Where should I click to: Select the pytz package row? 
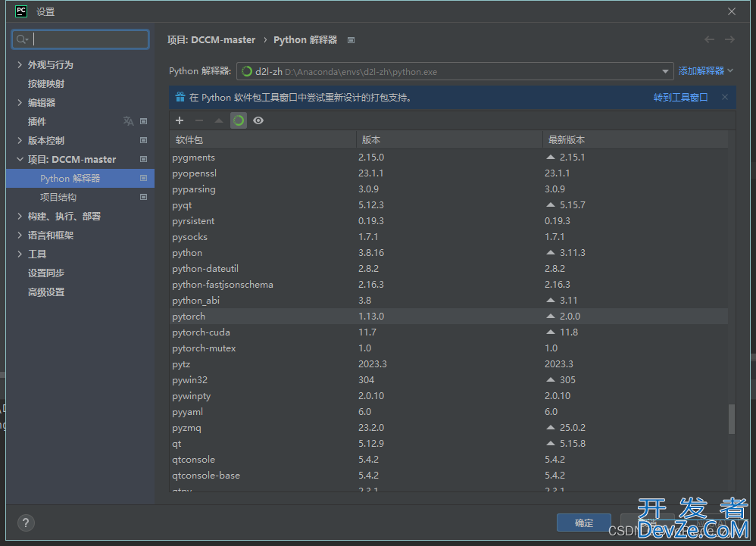(x=449, y=363)
